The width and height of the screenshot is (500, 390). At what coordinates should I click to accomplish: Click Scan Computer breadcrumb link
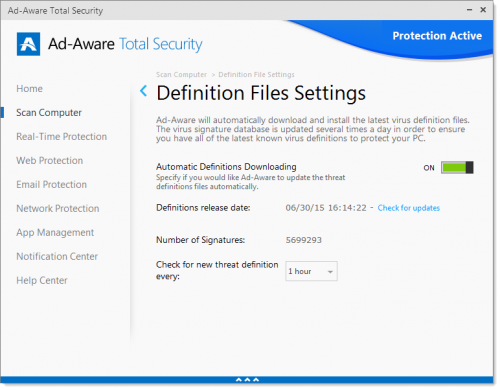click(181, 75)
